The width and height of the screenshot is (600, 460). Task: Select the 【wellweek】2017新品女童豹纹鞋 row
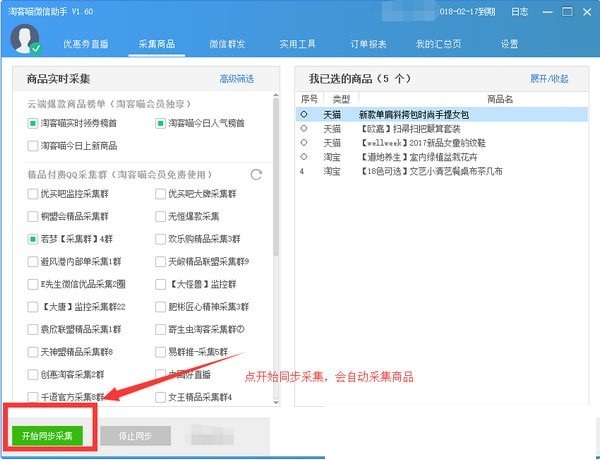[442, 143]
